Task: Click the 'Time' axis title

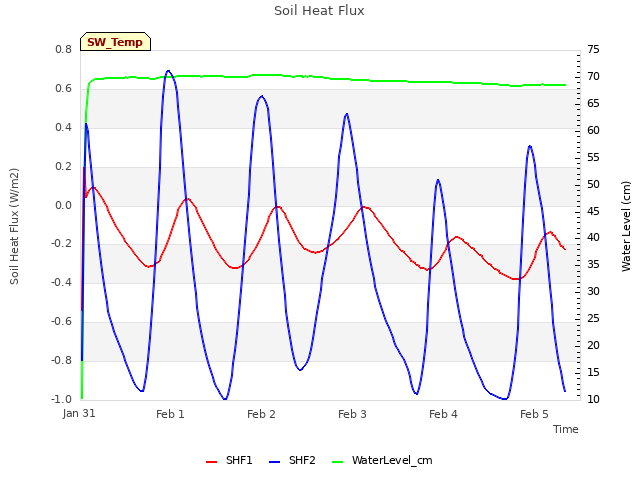Action: click(x=566, y=429)
